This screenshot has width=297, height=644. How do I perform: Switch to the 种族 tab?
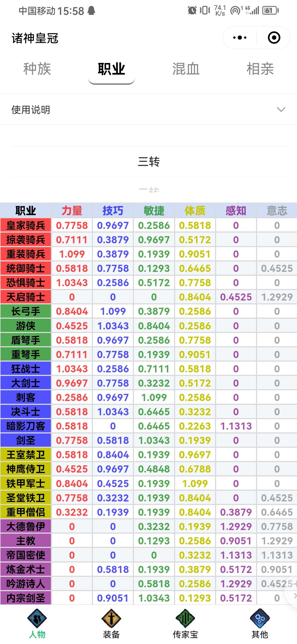(x=37, y=69)
